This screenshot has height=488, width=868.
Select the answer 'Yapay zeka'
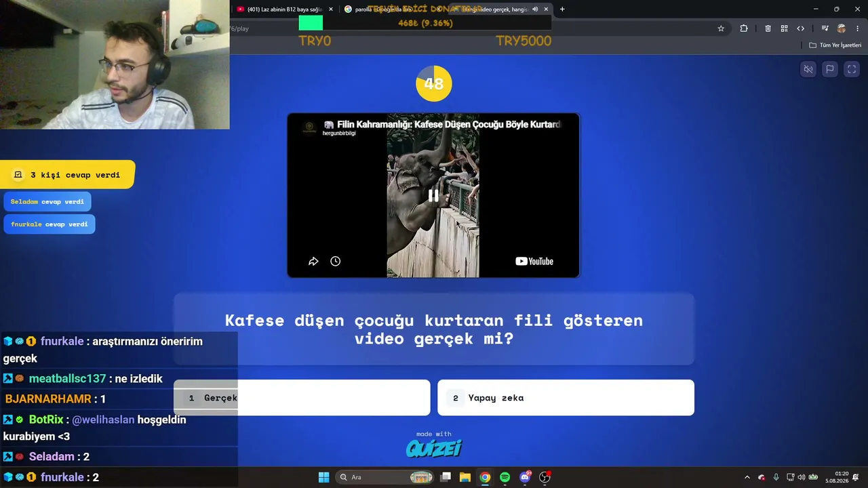(x=566, y=398)
